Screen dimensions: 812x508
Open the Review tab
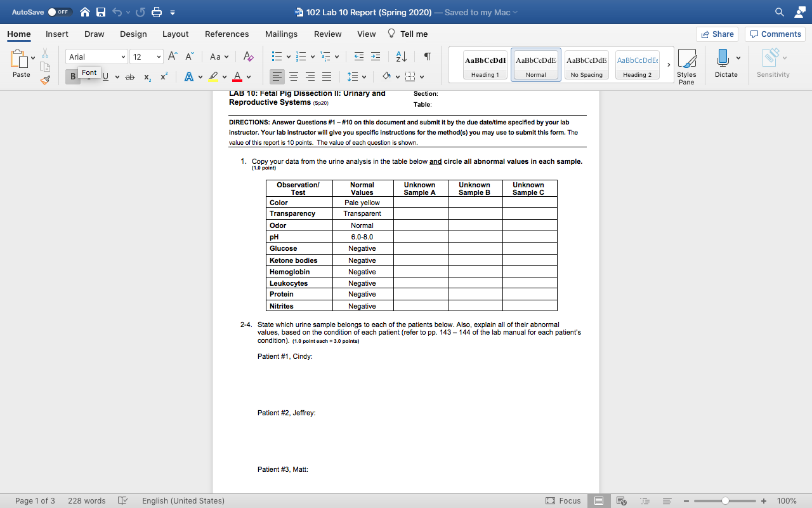pos(327,34)
